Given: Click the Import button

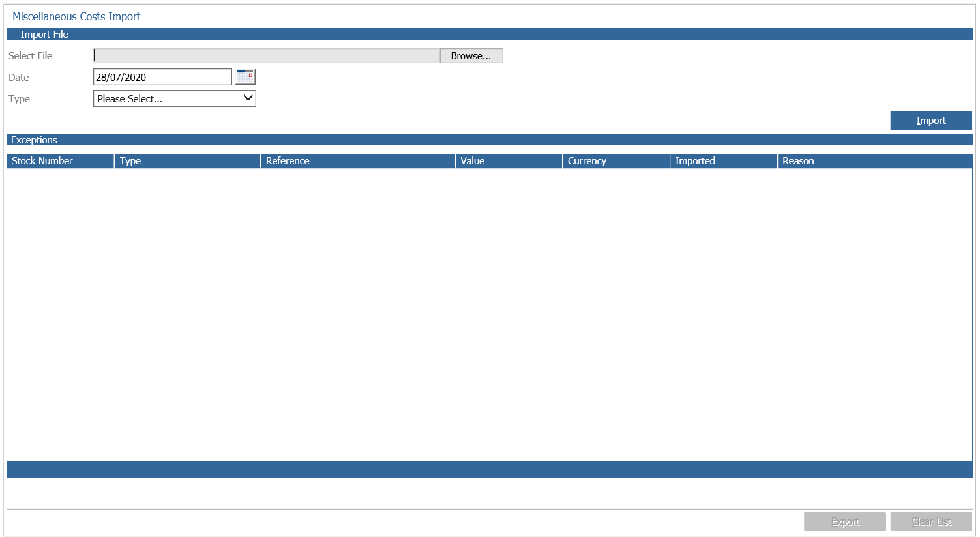Looking at the screenshot, I should click(x=931, y=121).
